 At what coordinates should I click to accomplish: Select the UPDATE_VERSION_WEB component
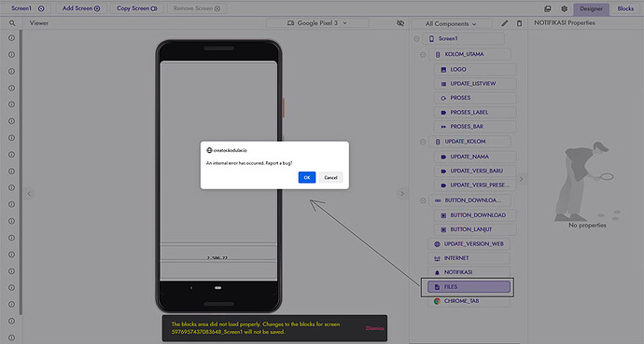pyautogui.click(x=469, y=244)
